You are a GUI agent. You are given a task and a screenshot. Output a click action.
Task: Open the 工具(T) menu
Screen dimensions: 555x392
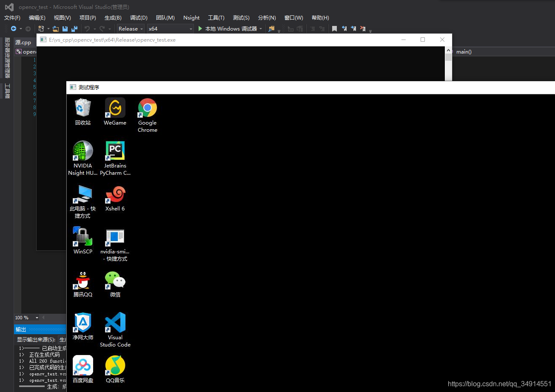216,18
